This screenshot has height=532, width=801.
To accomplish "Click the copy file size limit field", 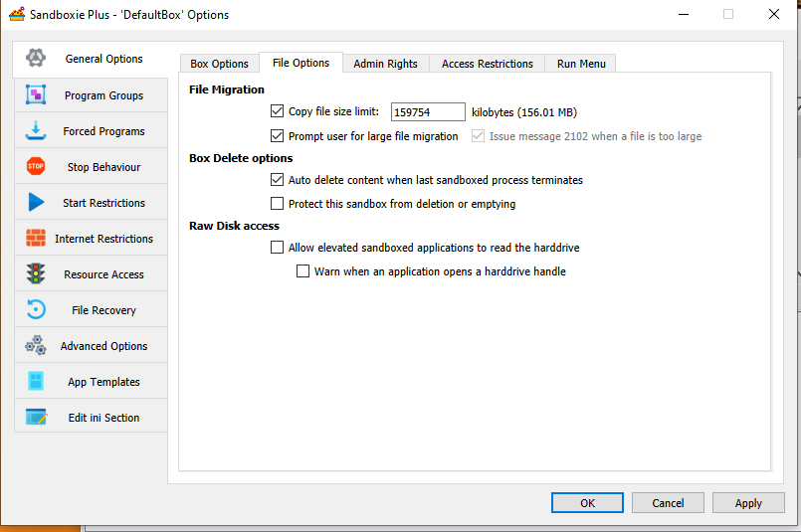I will click(428, 111).
